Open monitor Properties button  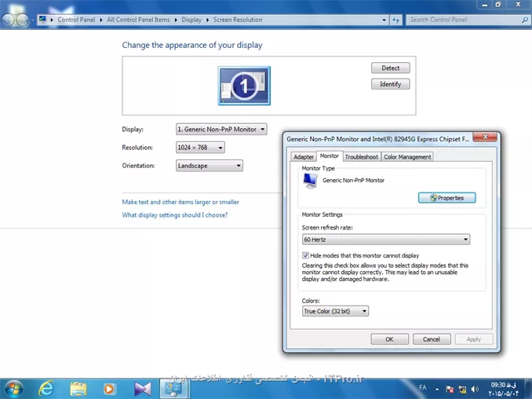click(x=446, y=198)
